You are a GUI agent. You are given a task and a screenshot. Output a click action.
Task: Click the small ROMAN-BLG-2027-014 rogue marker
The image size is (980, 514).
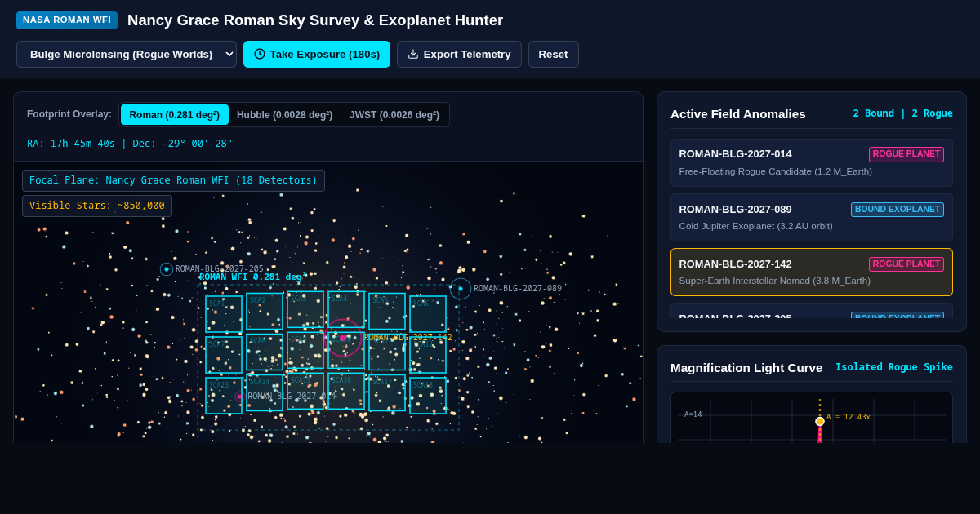tap(239, 397)
